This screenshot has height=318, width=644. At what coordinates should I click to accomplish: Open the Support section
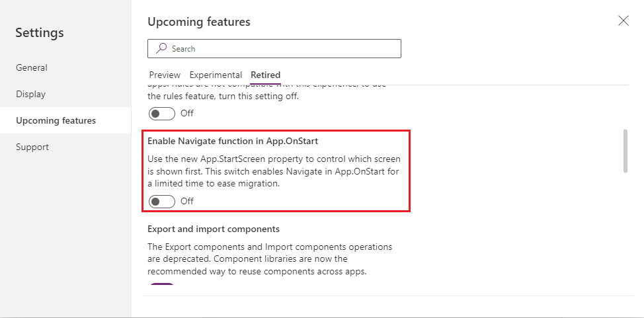33,147
